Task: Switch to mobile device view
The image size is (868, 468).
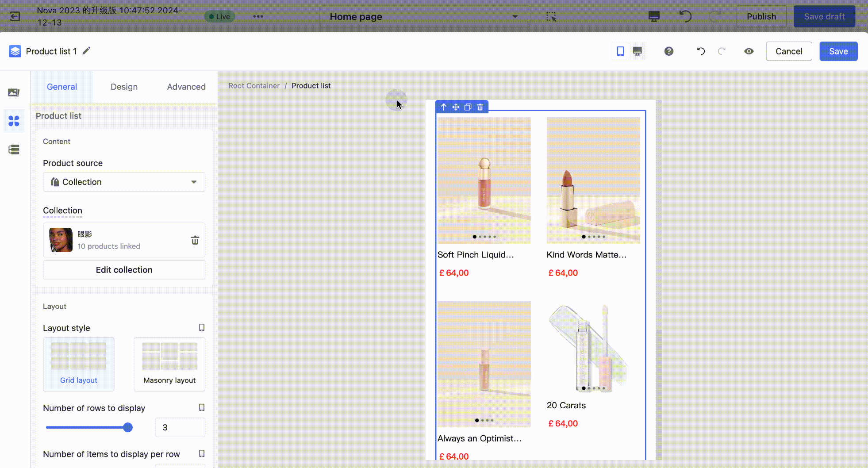Action: [x=620, y=51]
